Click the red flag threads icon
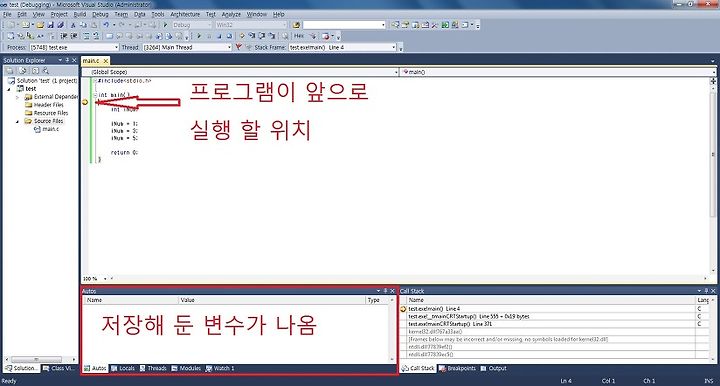720x386 pixels. click(238, 47)
